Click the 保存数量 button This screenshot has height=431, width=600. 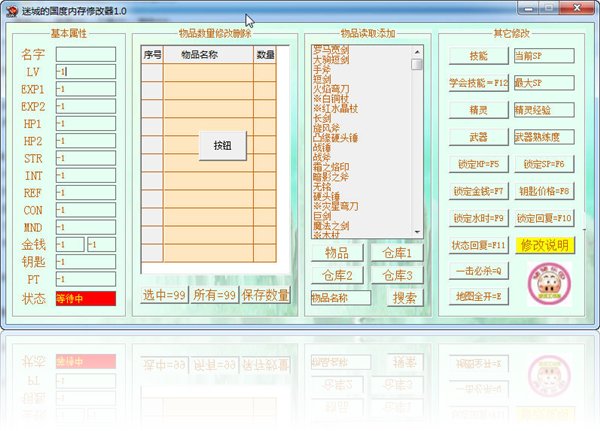tap(265, 295)
